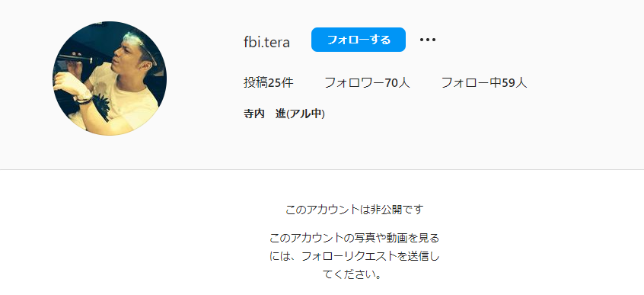Screen dimensions: 644x295
Task: Open the フォロー中59人 following list
Action: (484, 82)
